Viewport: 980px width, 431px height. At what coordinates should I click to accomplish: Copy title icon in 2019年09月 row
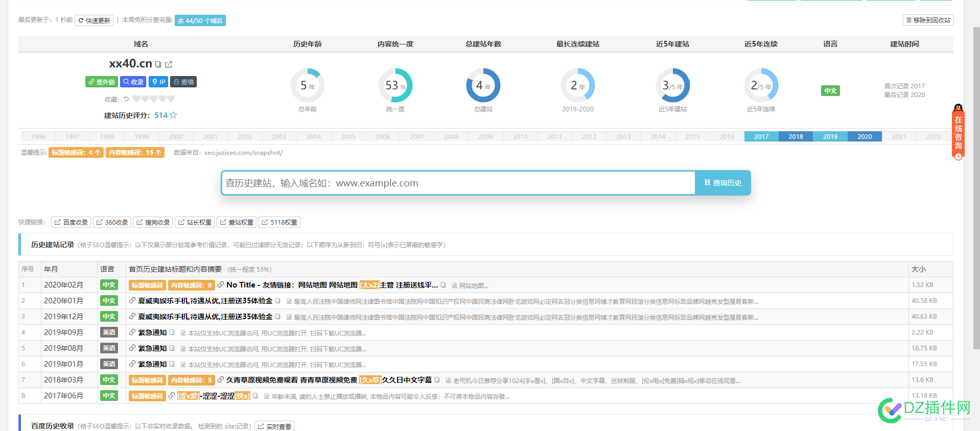pos(172,332)
